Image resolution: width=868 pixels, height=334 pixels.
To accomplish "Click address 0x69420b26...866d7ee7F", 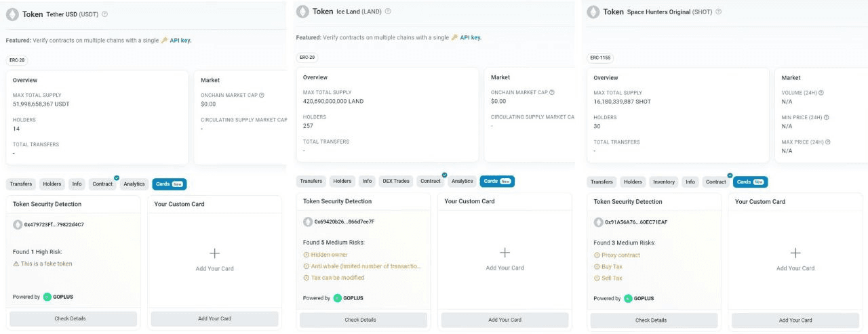I will [x=344, y=222].
